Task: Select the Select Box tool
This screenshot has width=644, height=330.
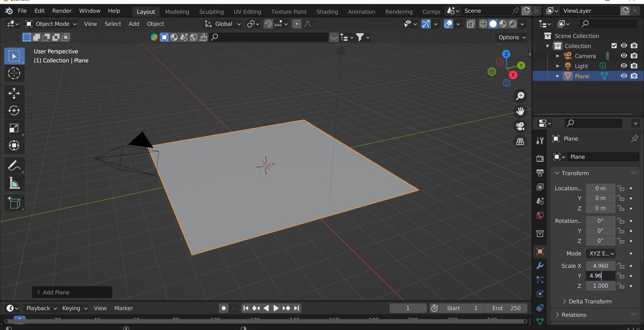Action: tap(14, 56)
